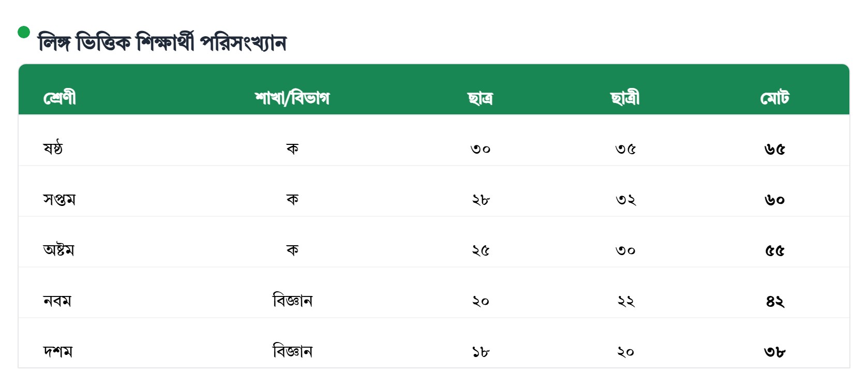Select ছাত্রী count ৩৫ in the ষষ্ঠ row
868x386 pixels.
click(x=625, y=149)
